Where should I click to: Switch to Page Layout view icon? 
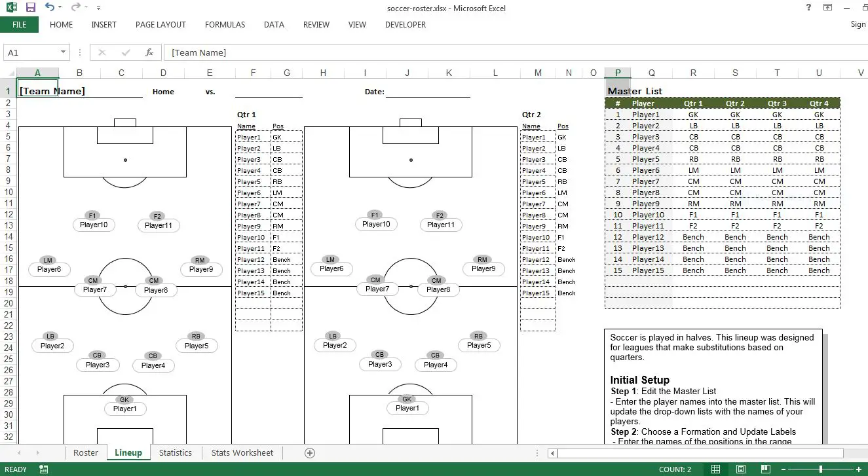click(740, 469)
